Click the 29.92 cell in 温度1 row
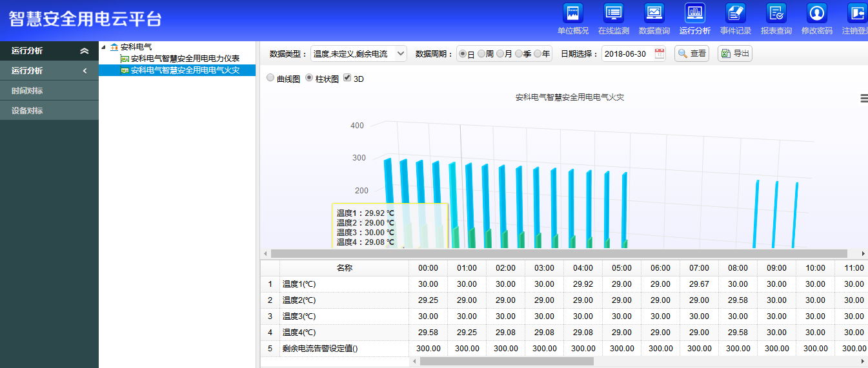 583,284
